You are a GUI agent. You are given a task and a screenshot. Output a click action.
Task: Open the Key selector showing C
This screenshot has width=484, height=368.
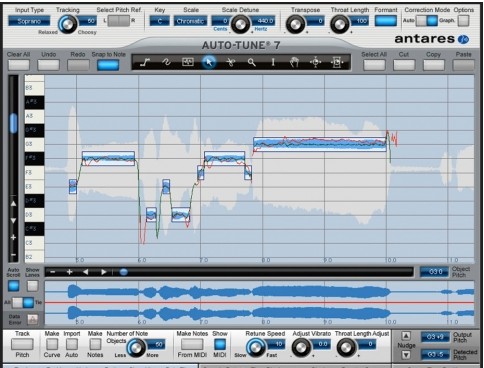(x=159, y=21)
